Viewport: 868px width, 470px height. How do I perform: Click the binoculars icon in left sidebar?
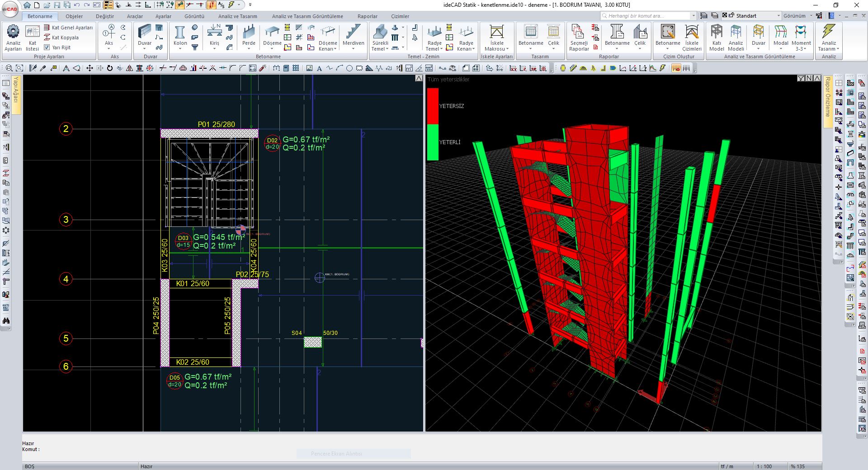tap(6, 320)
